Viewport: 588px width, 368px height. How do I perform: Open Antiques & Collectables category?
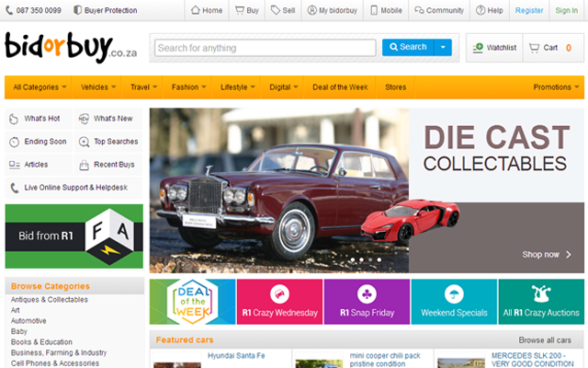click(49, 300)
